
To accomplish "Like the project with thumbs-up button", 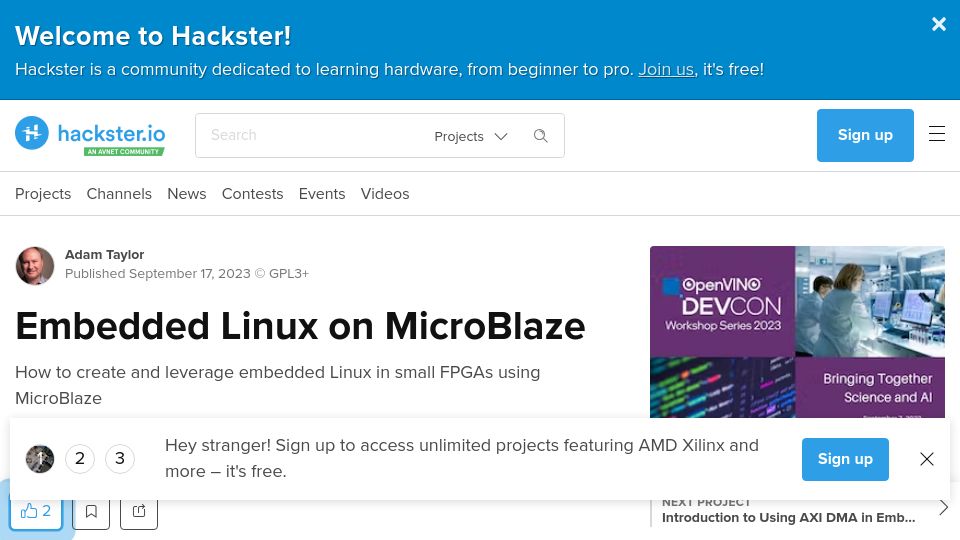I will 36,511.
